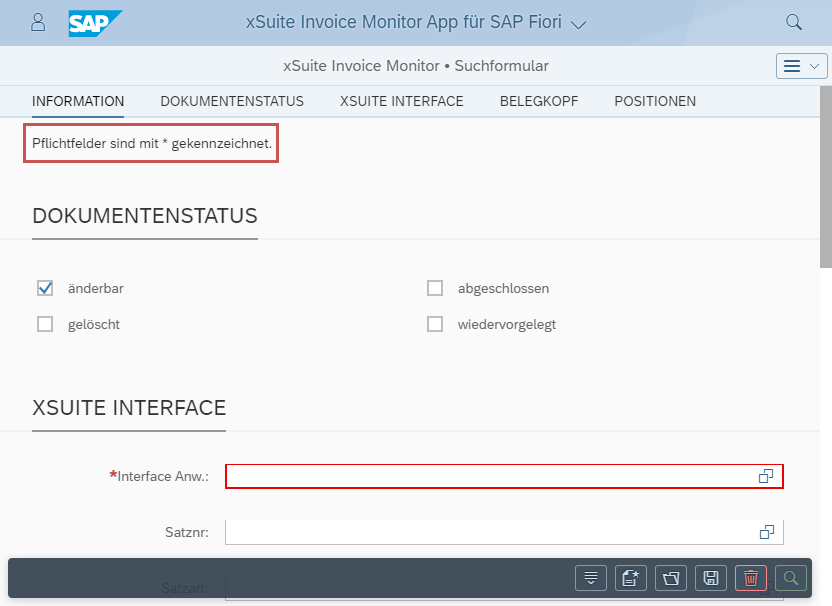The image size is (832, 606).
Task: Open value help for Interface Anw. field
Action: (x=766, y=476)
